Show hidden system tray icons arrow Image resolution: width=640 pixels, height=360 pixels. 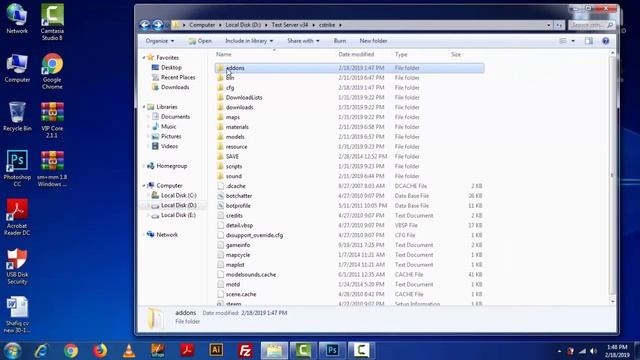tap(559, 351)
